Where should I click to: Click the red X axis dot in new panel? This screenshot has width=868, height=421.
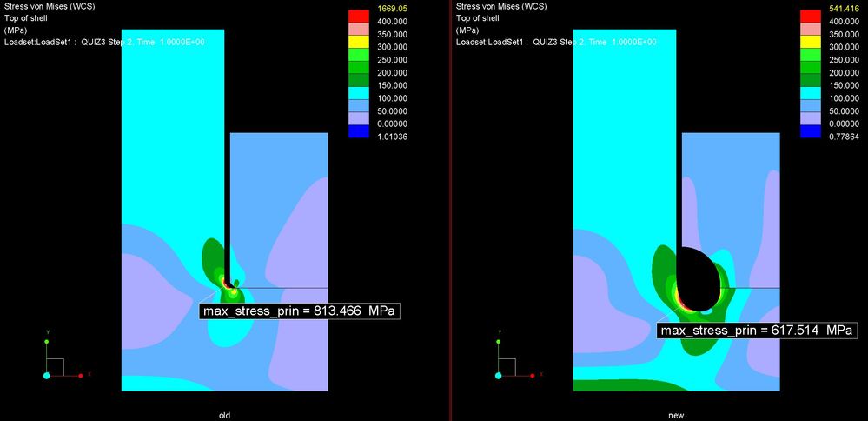click(533, 376)
